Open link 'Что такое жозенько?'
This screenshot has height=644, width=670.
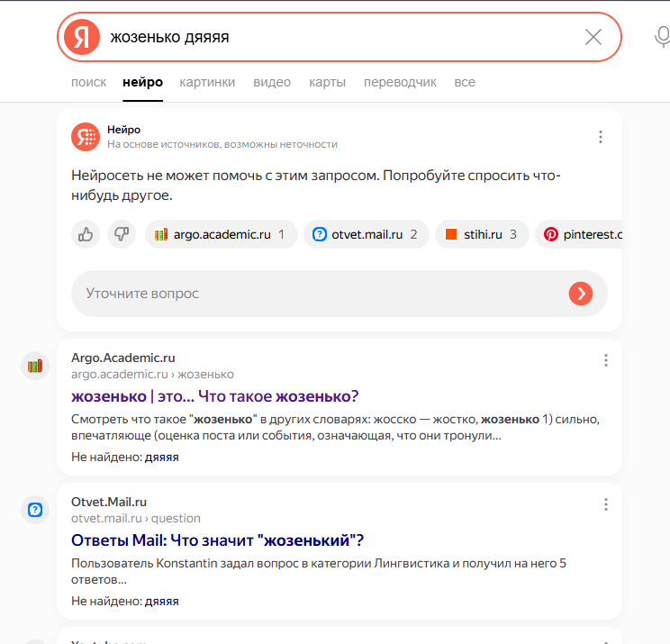[278, 396]
